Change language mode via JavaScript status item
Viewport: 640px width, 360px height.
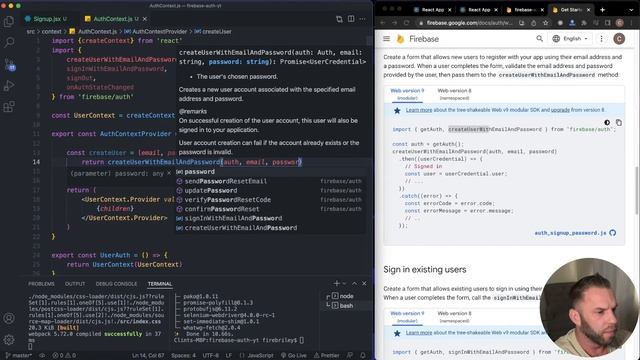[260, 356]
